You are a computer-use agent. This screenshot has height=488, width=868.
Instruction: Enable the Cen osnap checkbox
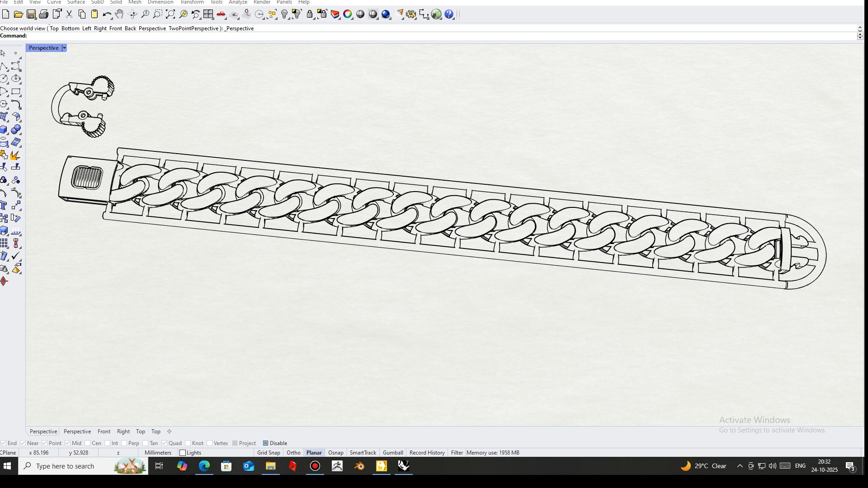88,443
